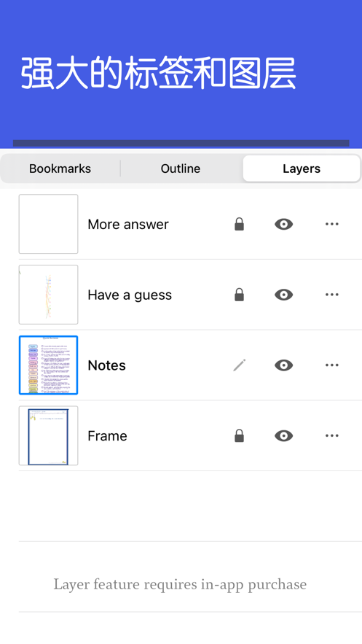This screenshot has height=644, width=362.
Task: Open the ellipsis menu for Notes layer
Action: tap(331, 365)
